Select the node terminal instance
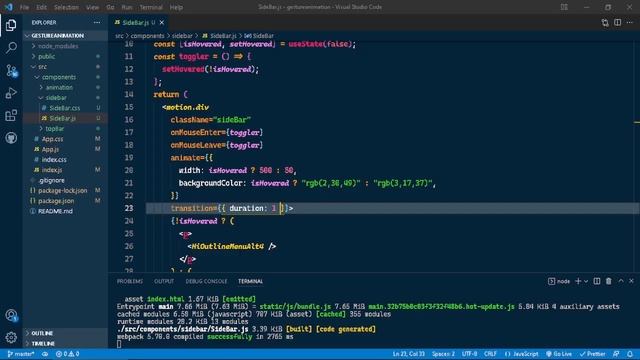Viewport: 640px width, 360px height. click(x=559, y=281)
